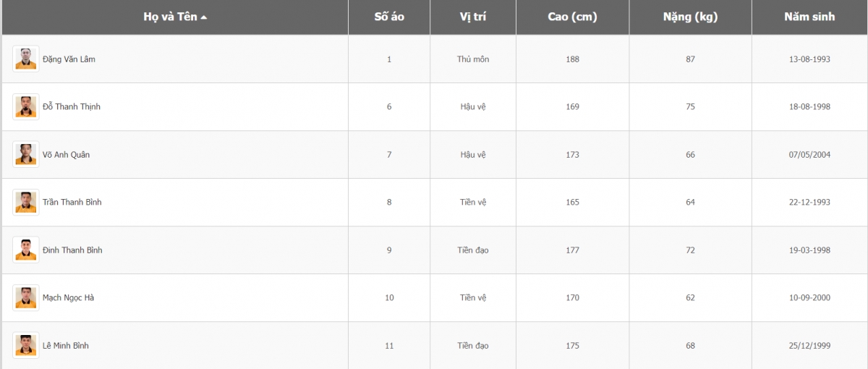868x369 pixels.
Task: Open Đinh Thanh Bình's avatar thumbnail
Action: 26,250
